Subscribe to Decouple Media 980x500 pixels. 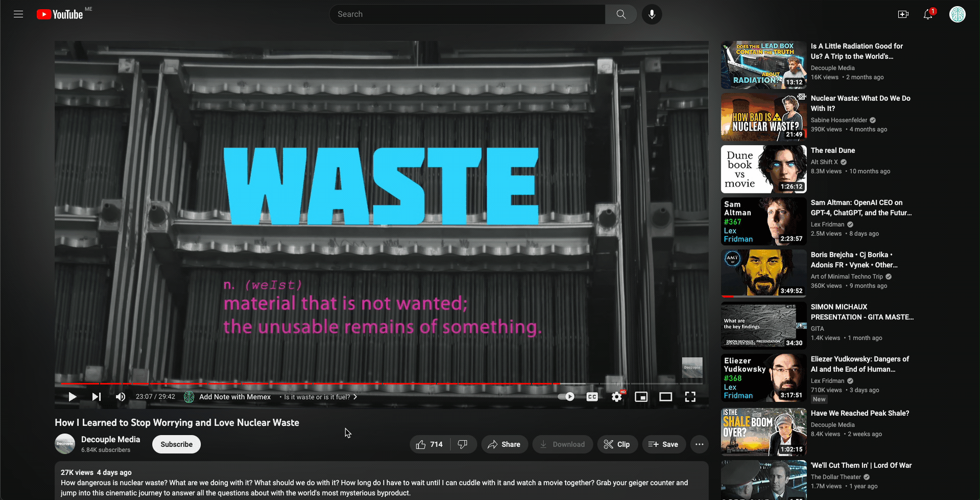click(176, 444)
